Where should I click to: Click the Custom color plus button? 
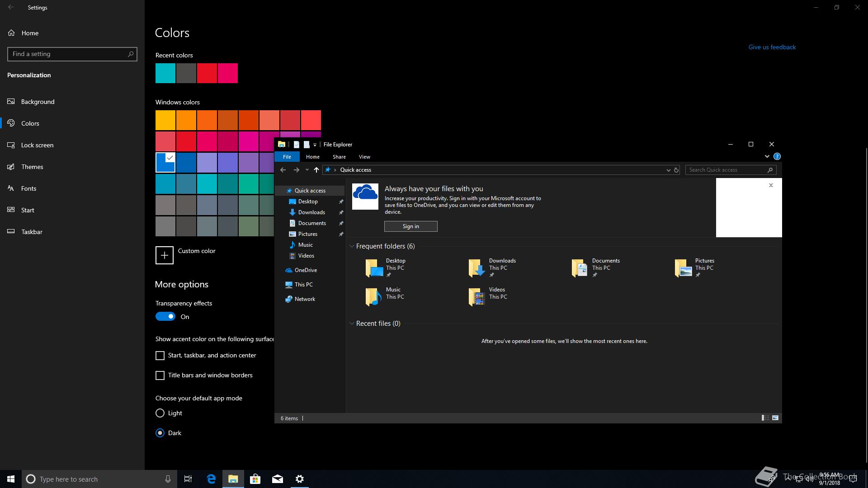[x=165, y=255]
